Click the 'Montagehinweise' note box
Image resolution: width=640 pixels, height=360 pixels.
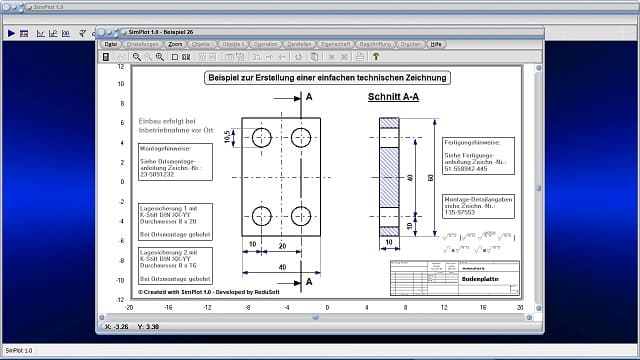[176, 162]
